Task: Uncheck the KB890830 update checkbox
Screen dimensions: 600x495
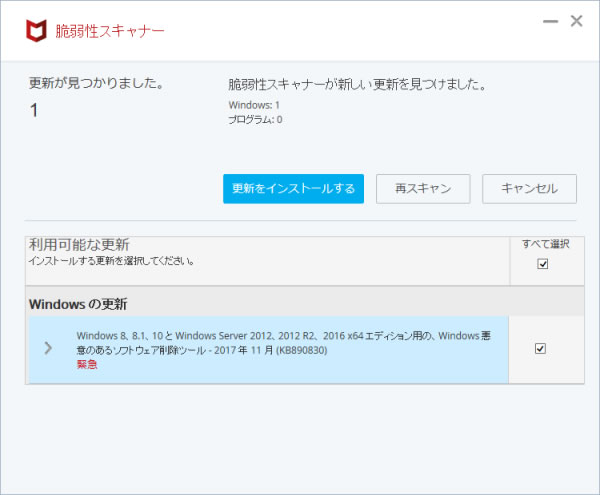Action: coord(540,348)
